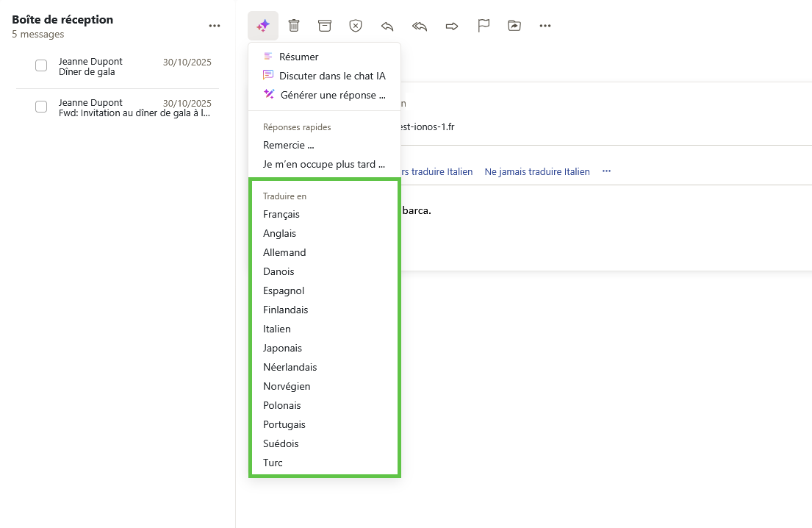
Task: Open the toolbar's more actions ellipsis
Action: (545, 26)
